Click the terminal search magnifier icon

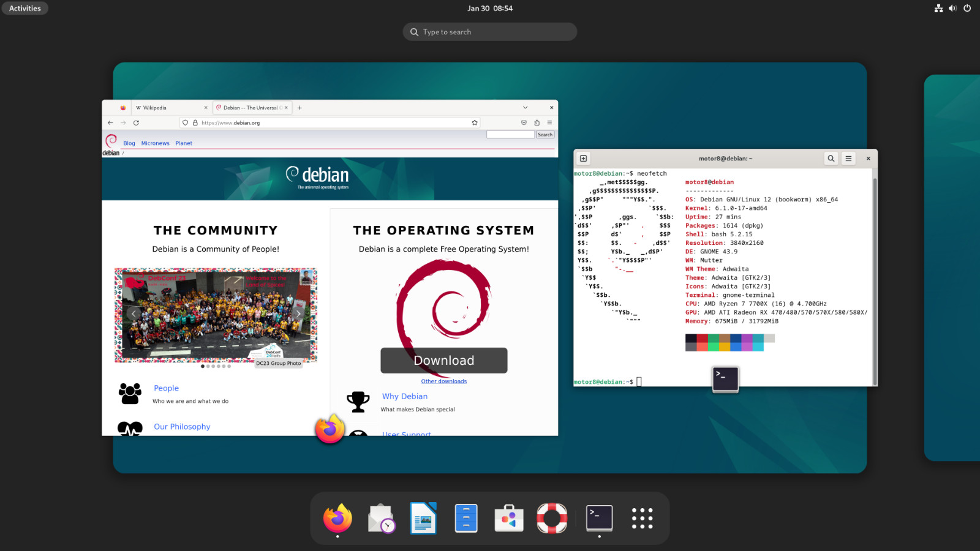click(831, 159)
